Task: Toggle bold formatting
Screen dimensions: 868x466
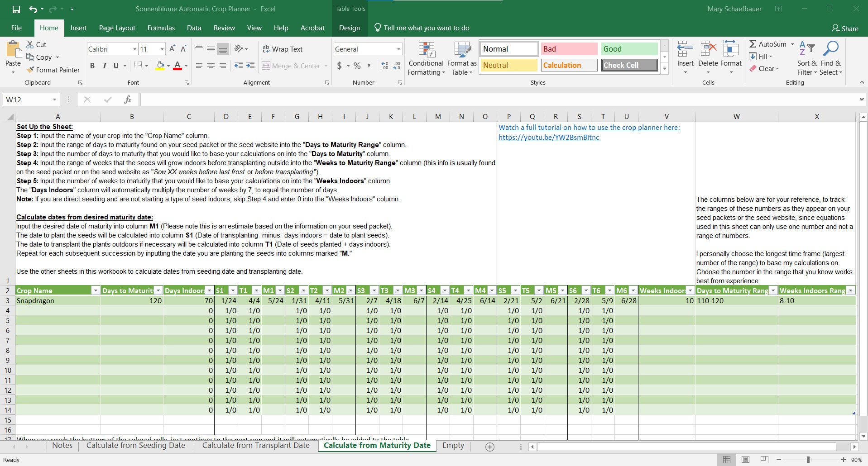Action: click(92, 66)
